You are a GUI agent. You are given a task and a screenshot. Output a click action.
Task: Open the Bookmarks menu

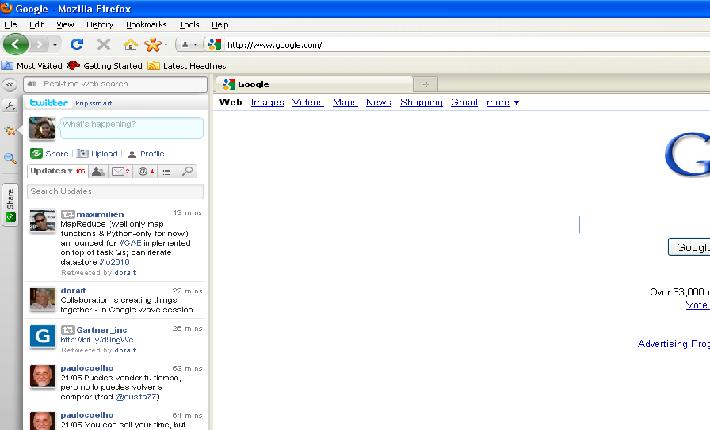(146, 24)
